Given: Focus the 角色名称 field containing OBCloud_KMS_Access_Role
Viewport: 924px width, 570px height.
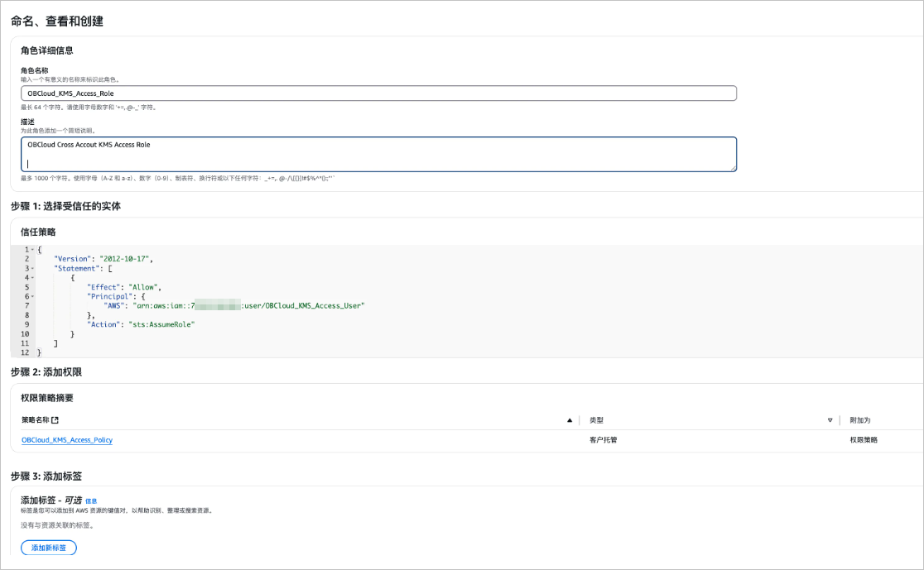Looking at the screenshot, I should (378, 93).
